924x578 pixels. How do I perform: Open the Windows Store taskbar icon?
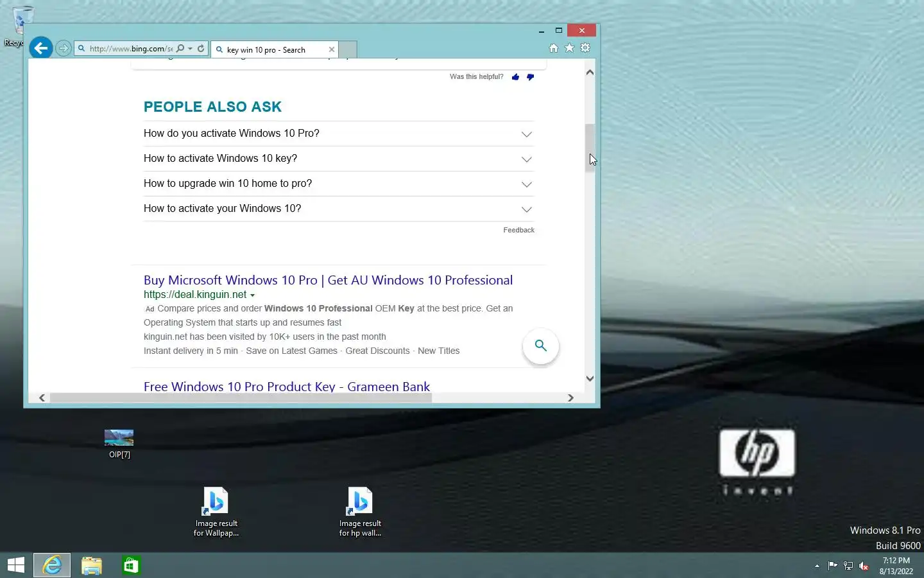coord(131,565)
